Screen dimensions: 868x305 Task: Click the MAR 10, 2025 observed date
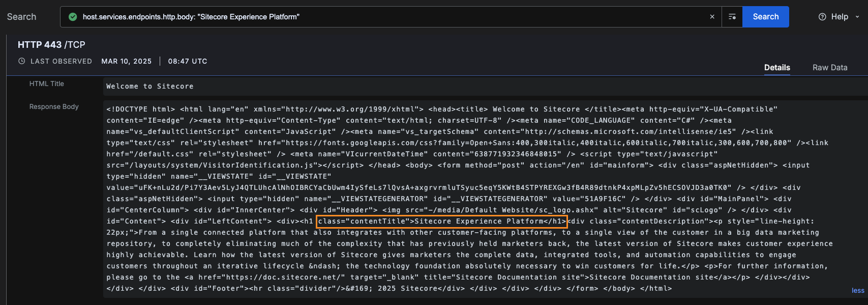pyautogui.click(x=126, y=61)
